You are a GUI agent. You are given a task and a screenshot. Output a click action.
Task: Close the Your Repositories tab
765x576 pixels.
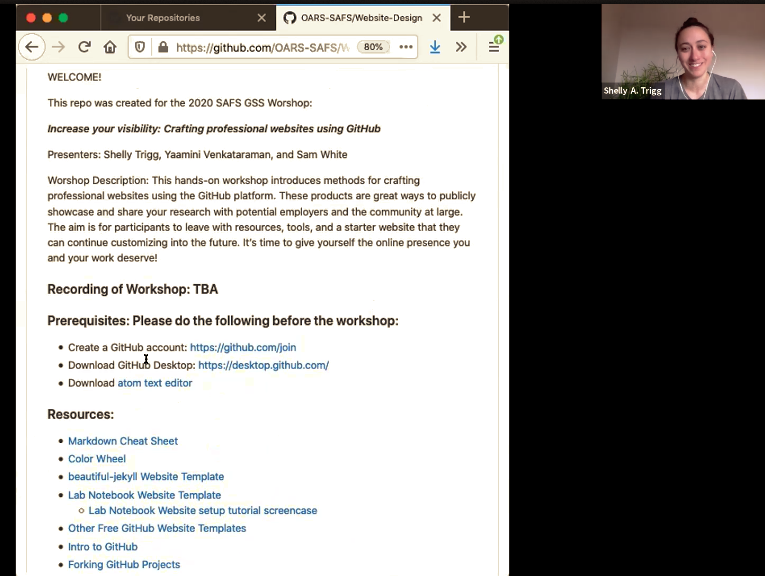tap(262, 18)
